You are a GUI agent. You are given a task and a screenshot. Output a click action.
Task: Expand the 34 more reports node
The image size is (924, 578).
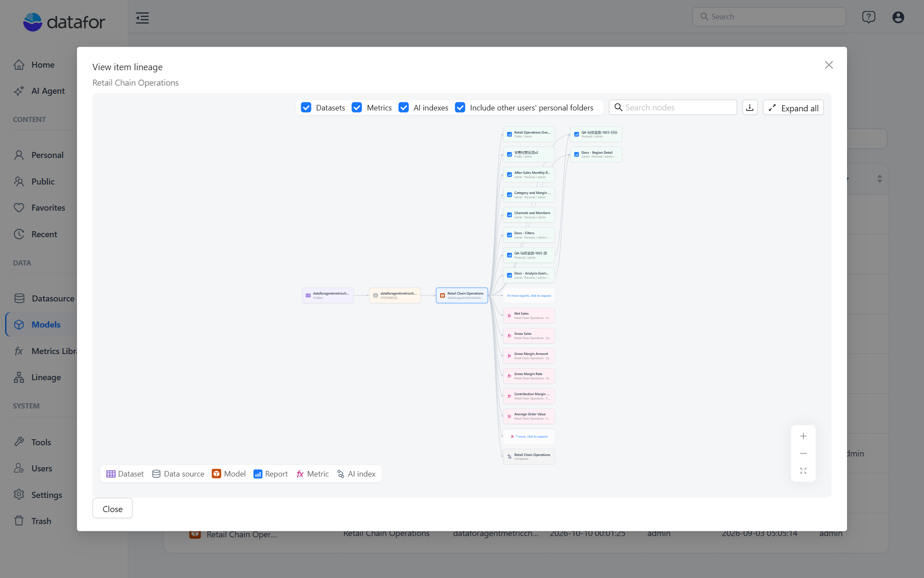point(529,295)
